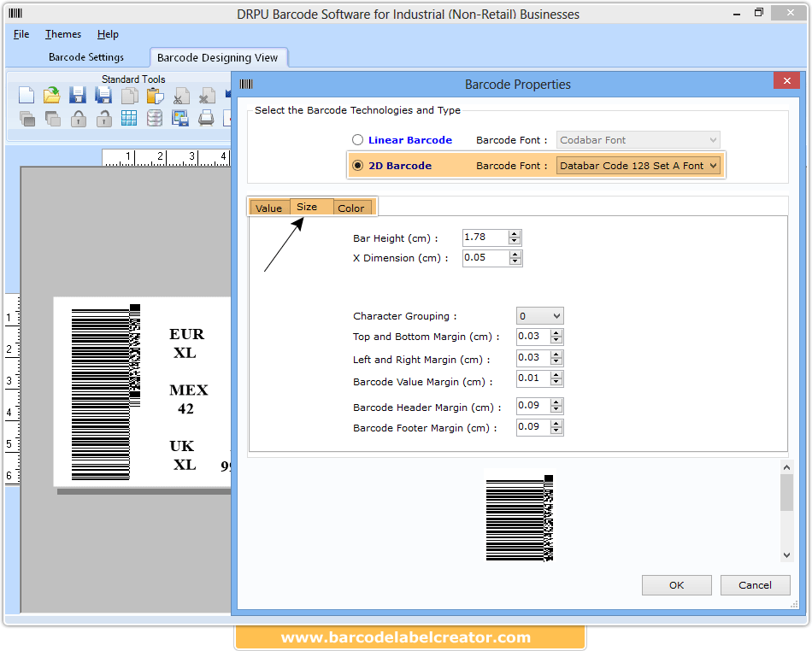812x651 pixels.
Task: Lock the selected design object
Action: 78,119
